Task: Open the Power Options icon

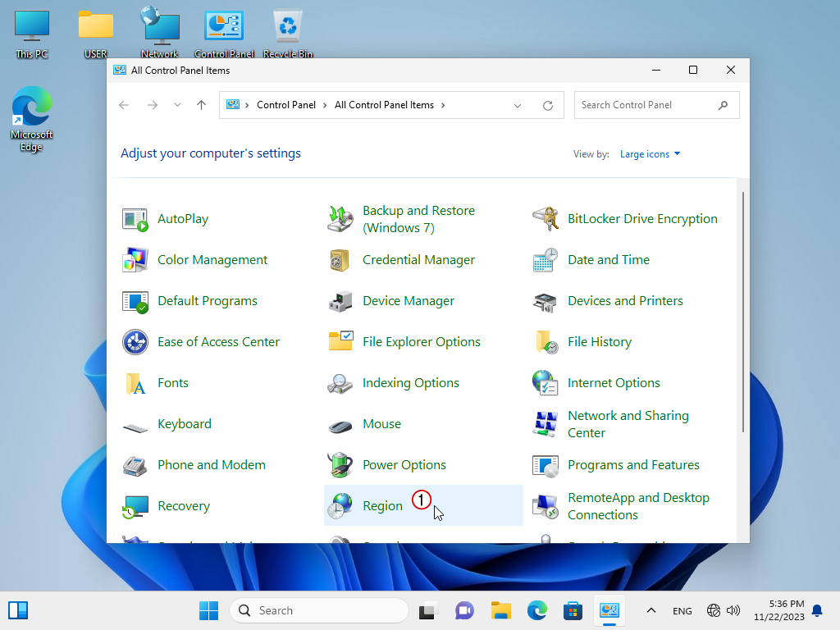Action: click(x=340, y=465)
